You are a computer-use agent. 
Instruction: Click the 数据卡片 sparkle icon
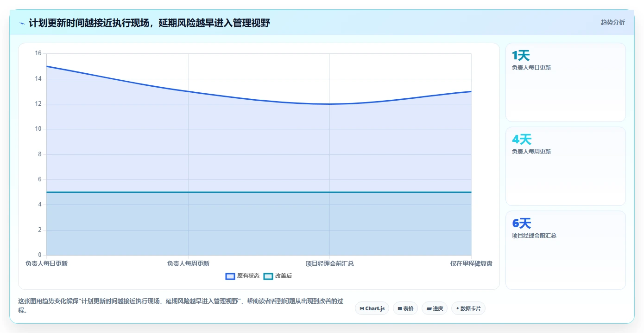pos(457,308)
